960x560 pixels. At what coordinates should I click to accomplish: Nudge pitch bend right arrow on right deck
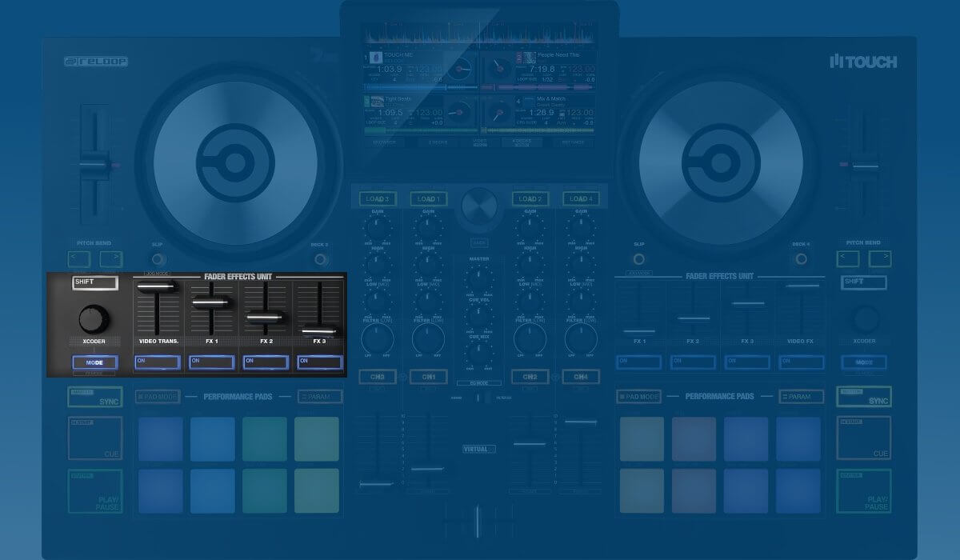pyautogui.click(x=880, y=258)
